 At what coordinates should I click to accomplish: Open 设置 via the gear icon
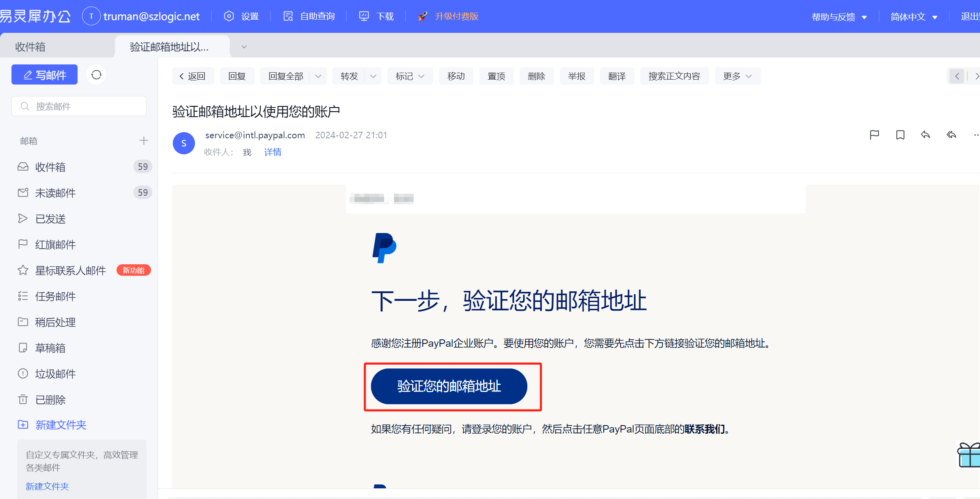point(229,16)
